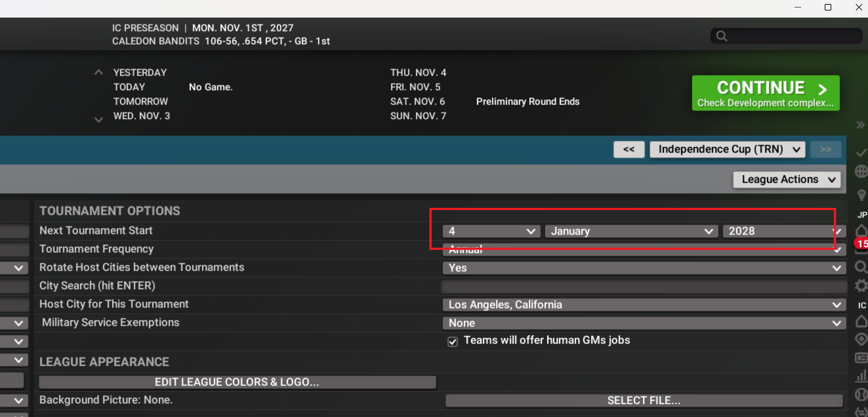Click Edit League Colors & Logo button
The image size is (868, 417).
[237, 382]
